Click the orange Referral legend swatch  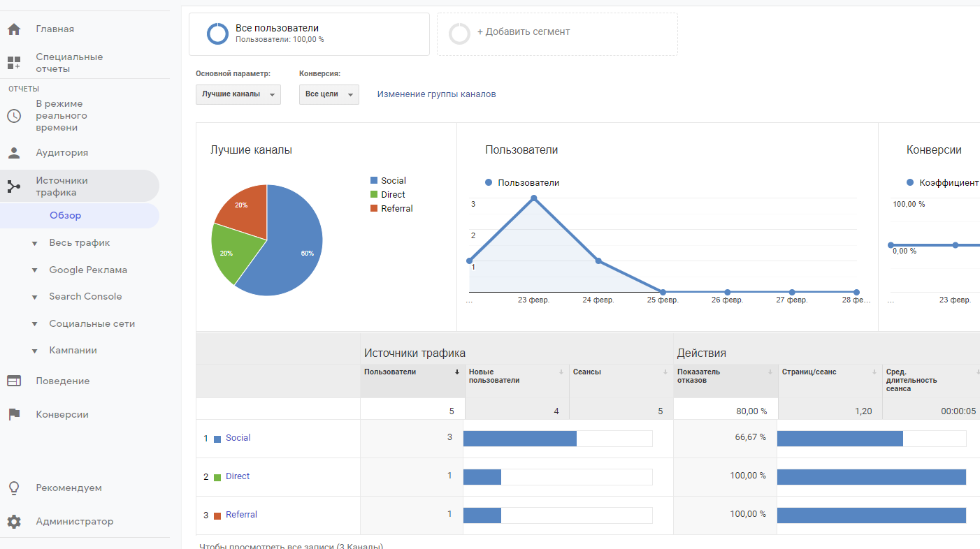coord(374,209)
